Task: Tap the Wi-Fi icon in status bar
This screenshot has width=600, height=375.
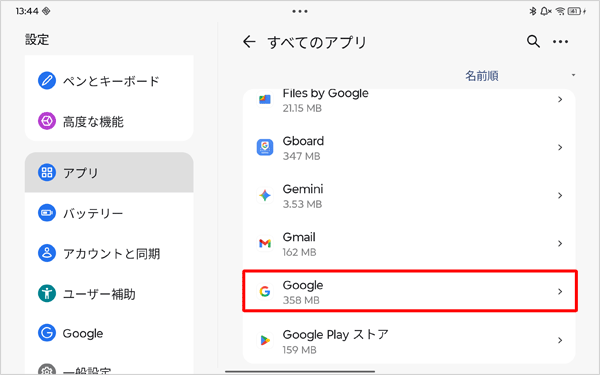Action: pyautogui.click(x=560, y=11)
